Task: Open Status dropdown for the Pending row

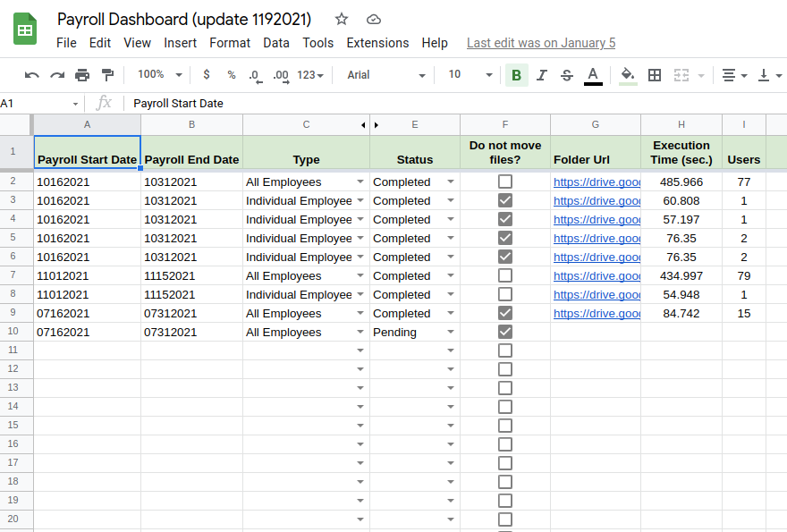Action: pyautogui.click(x=451, y=333)
